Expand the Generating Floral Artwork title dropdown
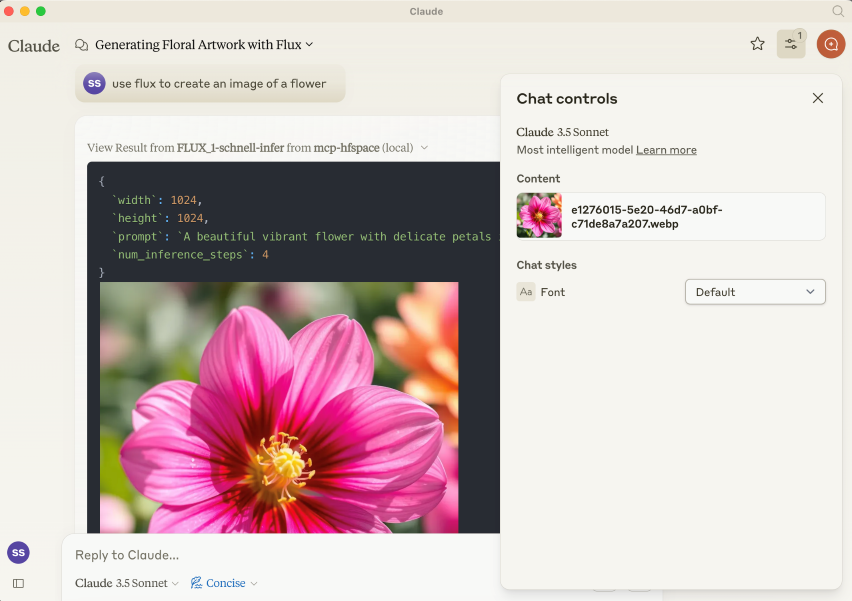Viewport: 852px width, 601px height. click(306, 45)
